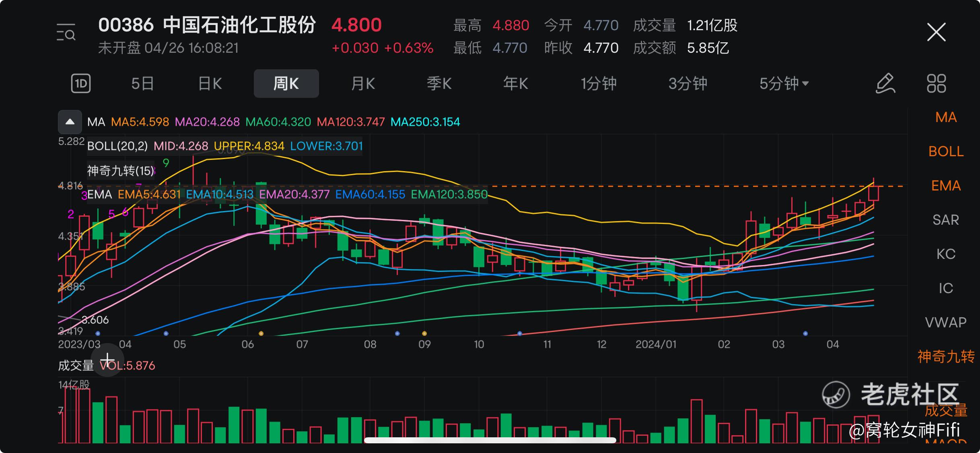Image resolution: width=980 pixels, height=453 pixels.
Task: Collapse the indicator legend with the arrow
Action: click(x=70, y=122)
